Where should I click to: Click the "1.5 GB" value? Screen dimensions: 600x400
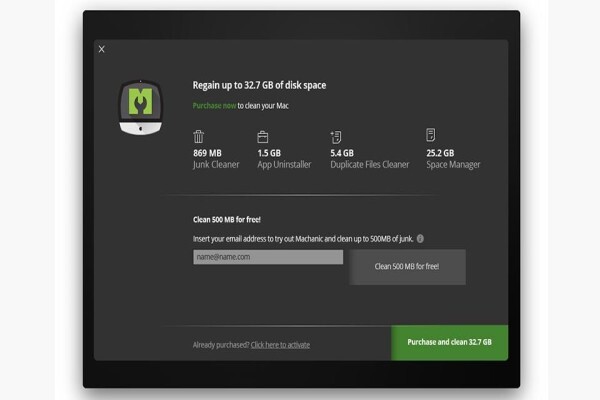269,153
